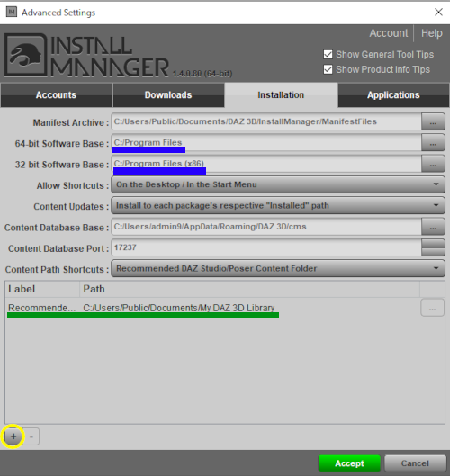450x476 pixels.
Task: Click the Advanced Settings title bar icon
Action: (x=12, y=12)
